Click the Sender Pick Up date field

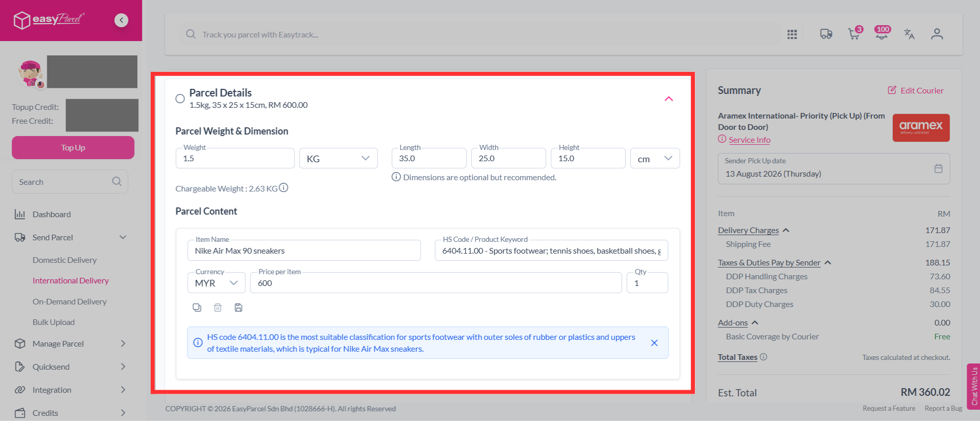coord(834,168)
